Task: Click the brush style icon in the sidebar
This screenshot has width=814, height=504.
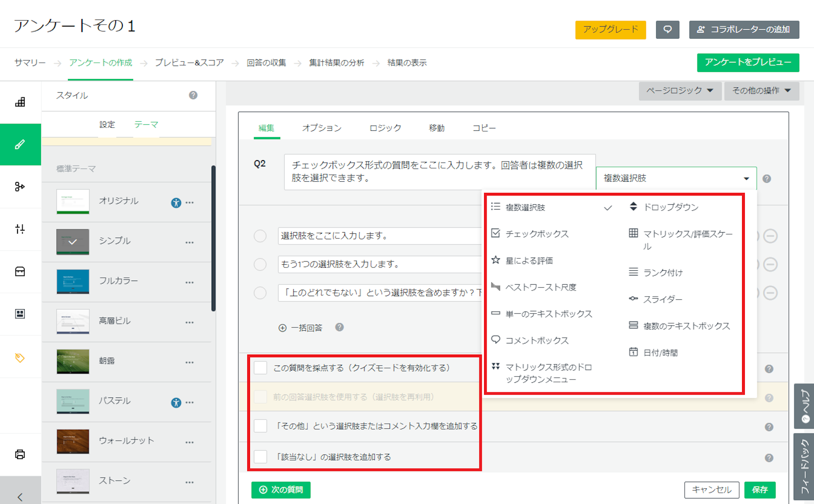Action: [x=20, y=144]
